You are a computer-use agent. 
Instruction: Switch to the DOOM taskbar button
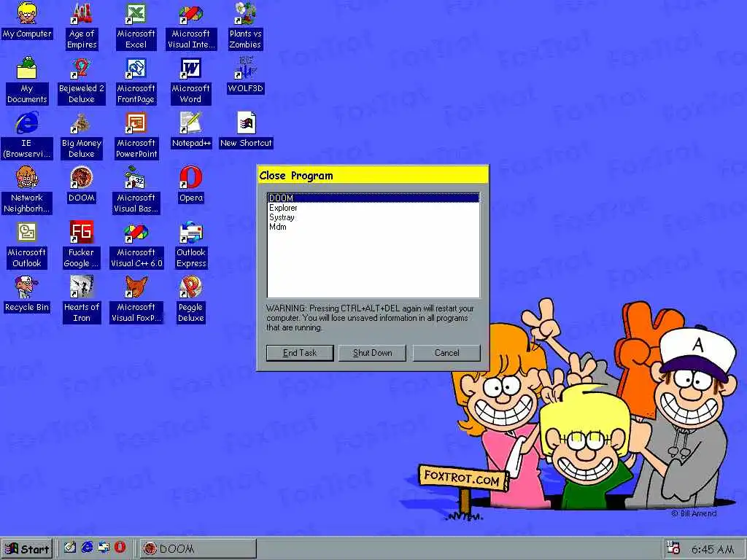(x=198, y=548)
